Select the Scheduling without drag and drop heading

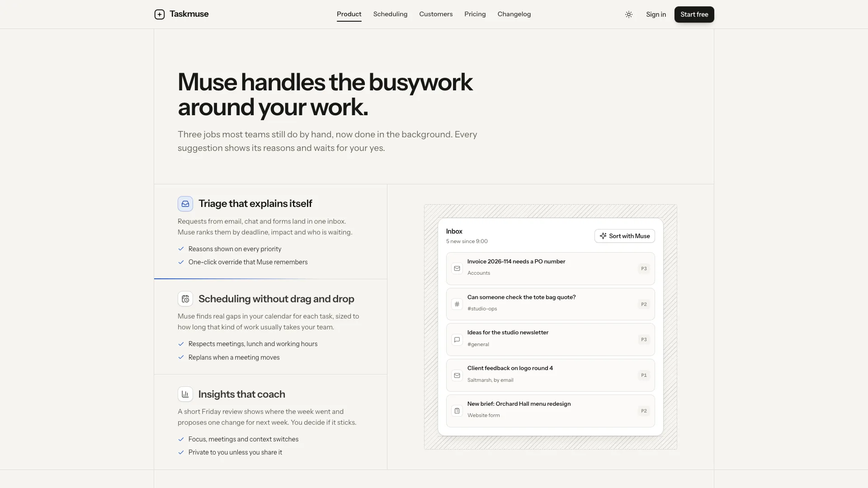point(276,299)
